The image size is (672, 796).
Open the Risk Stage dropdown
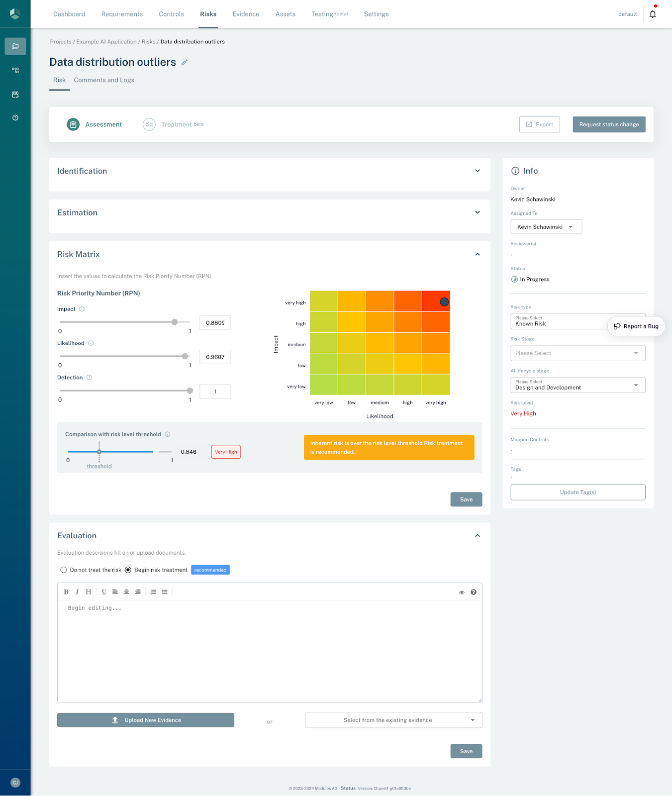tap(578, 353)
